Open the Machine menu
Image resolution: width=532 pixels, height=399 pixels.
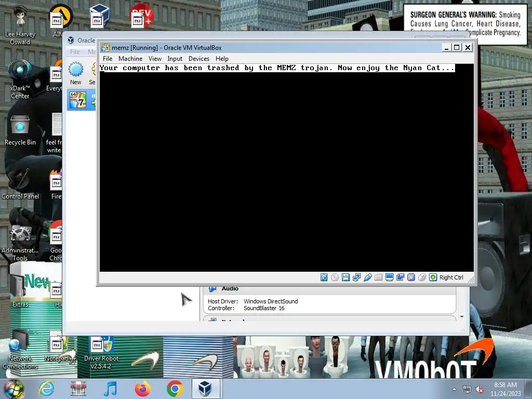(130, 58)
